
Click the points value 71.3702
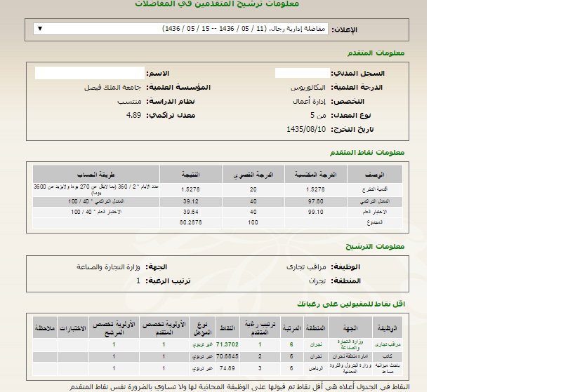click(x=227, y=344)
